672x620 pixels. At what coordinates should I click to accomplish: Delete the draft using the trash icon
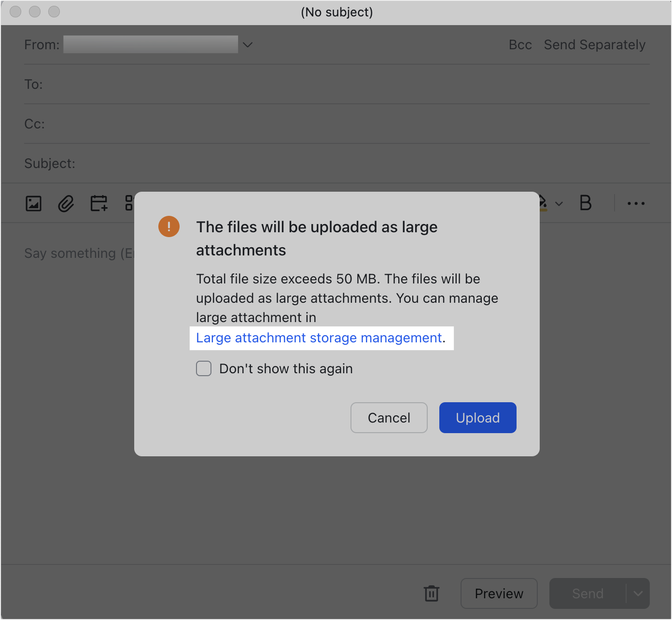431,593
